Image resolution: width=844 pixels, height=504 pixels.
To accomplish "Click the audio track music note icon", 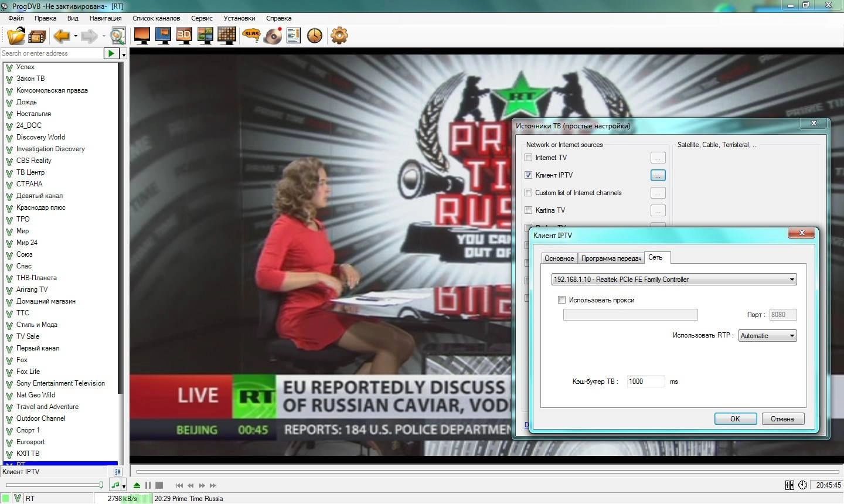I will pos(115,485).
